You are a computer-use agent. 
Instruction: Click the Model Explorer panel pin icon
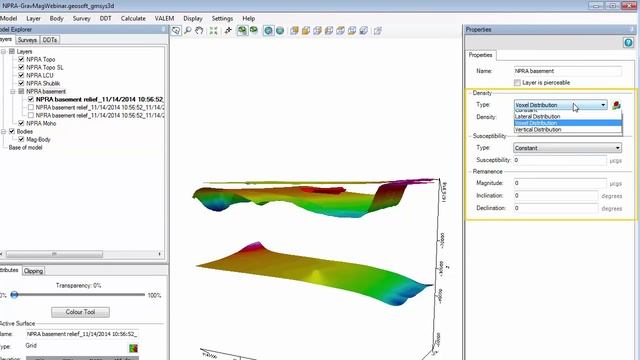[x=164, y=29]
